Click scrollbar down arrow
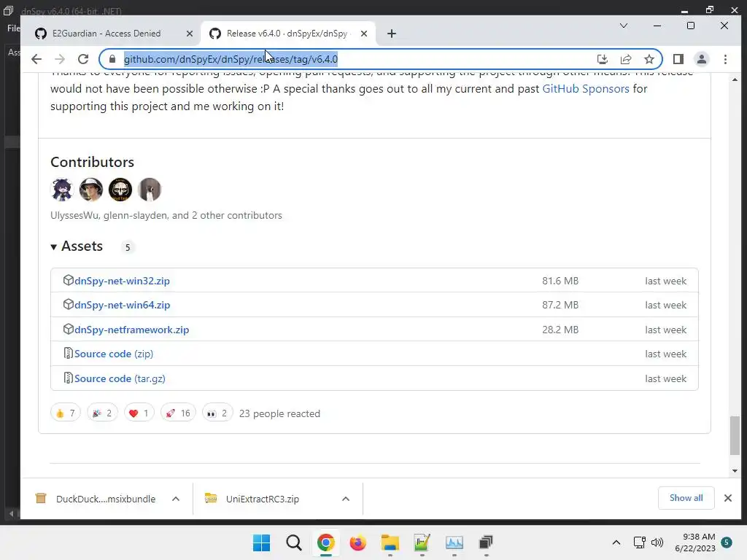This screenshot has width=747, height=560. tap(735, 470)
